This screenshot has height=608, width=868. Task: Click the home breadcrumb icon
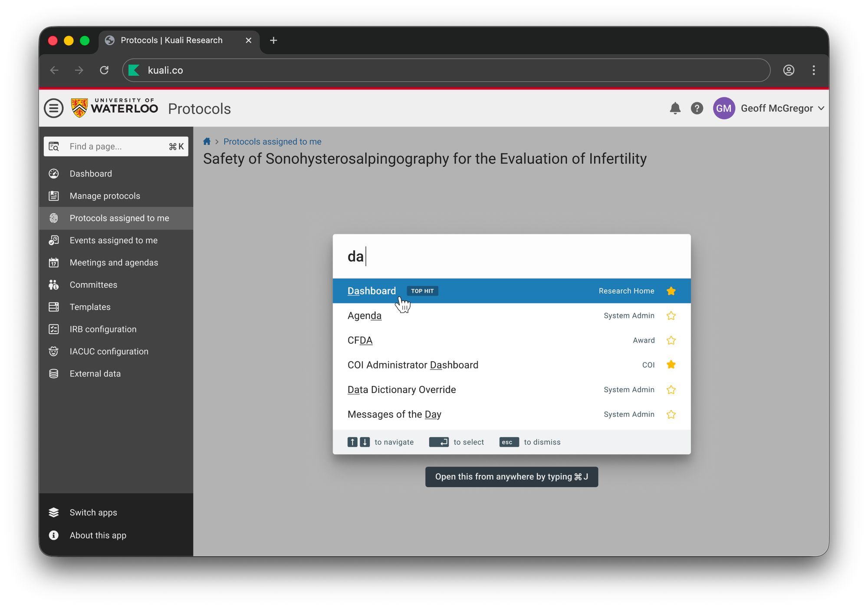click(x=207, y=142)
